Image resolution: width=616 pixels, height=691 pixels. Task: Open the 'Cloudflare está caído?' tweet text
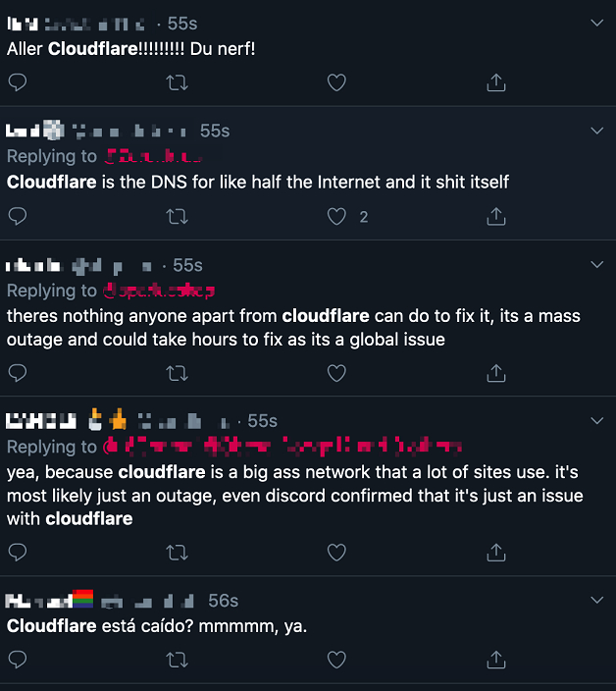tap(157, 625)
